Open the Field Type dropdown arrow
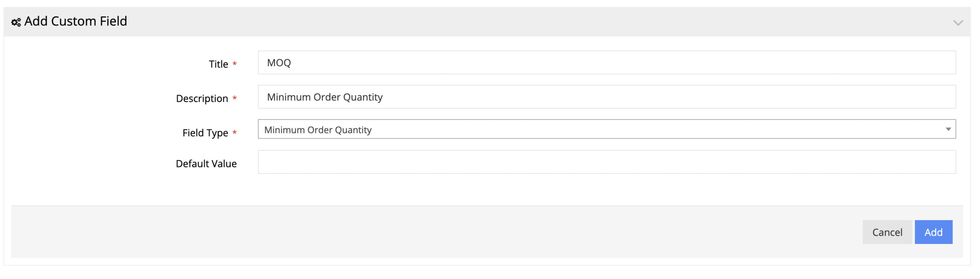 coord(948,130)
